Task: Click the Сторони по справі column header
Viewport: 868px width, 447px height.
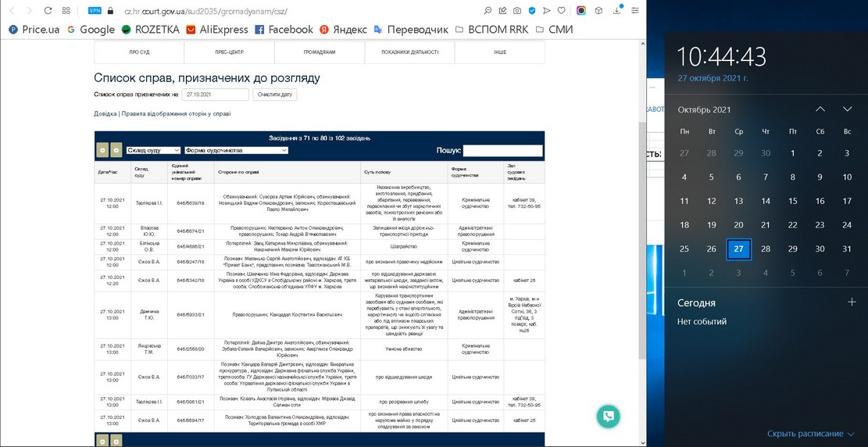Action: point(287,172)
